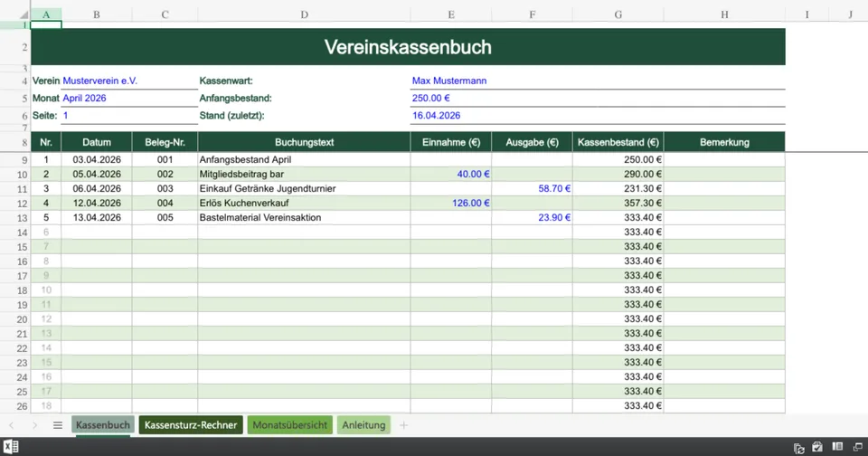
Task: Select row header 20
Action: pos(15,319)
